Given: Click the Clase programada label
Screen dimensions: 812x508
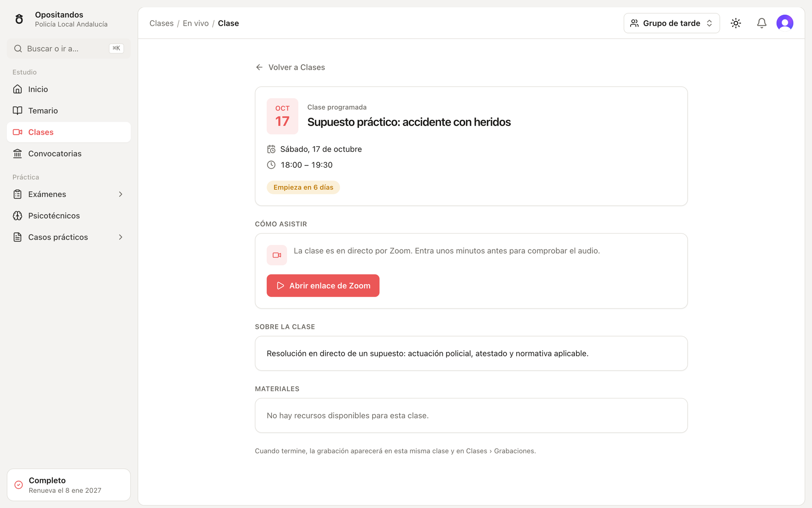Looking at the screenshot, I should click(x=337, y=107).
